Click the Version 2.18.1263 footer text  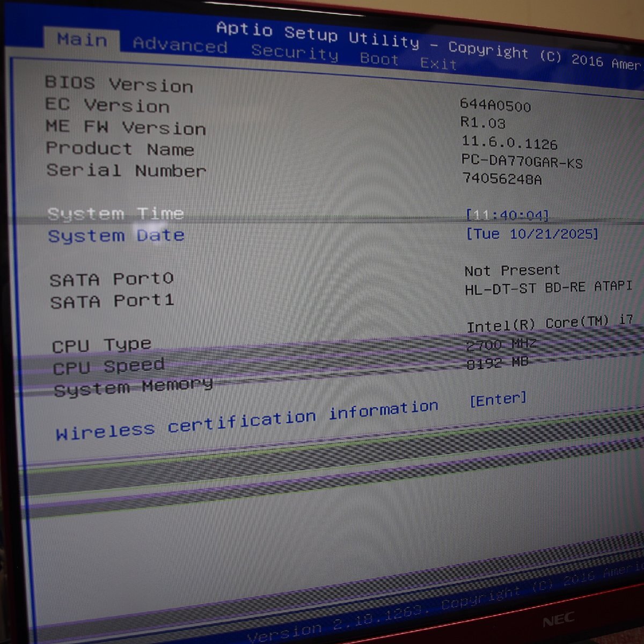click(x=339, y=617)
